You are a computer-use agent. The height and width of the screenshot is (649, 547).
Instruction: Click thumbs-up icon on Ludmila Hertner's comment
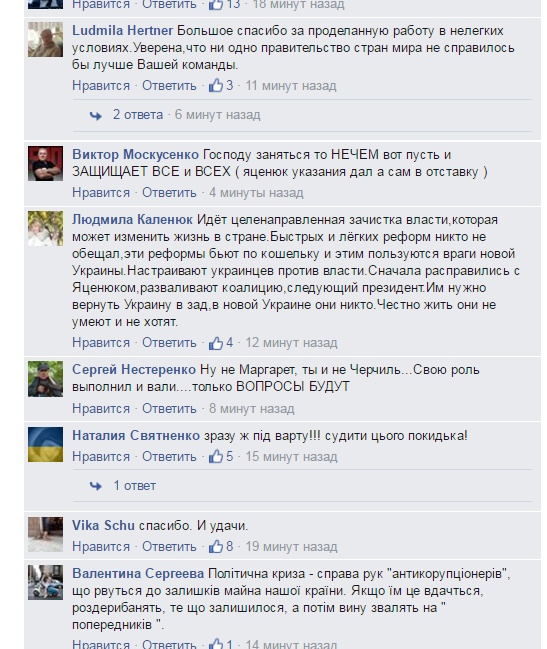(x=216, y=85)
